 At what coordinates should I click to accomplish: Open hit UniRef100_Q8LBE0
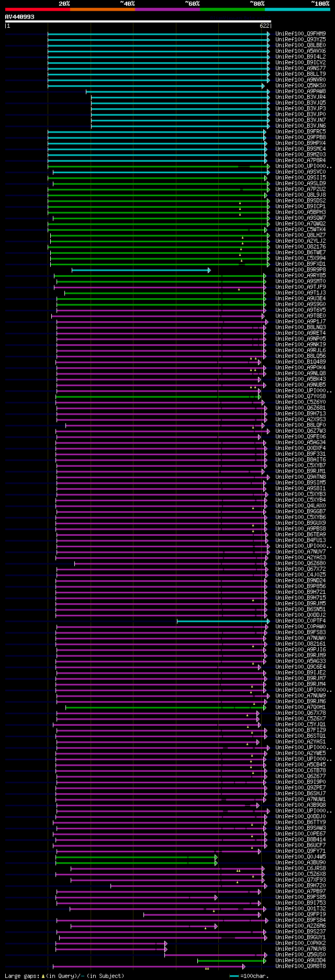pyautogui.click(x=300, y=46)
